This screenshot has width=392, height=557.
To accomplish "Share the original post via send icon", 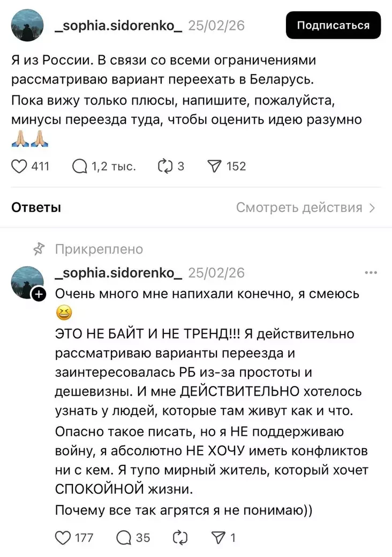I will [x=213, y=166].
